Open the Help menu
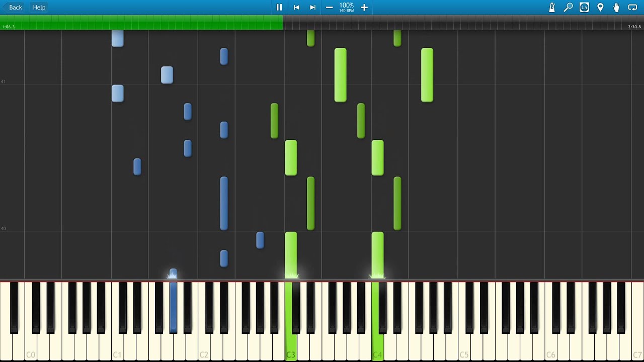 coord(39,7)
